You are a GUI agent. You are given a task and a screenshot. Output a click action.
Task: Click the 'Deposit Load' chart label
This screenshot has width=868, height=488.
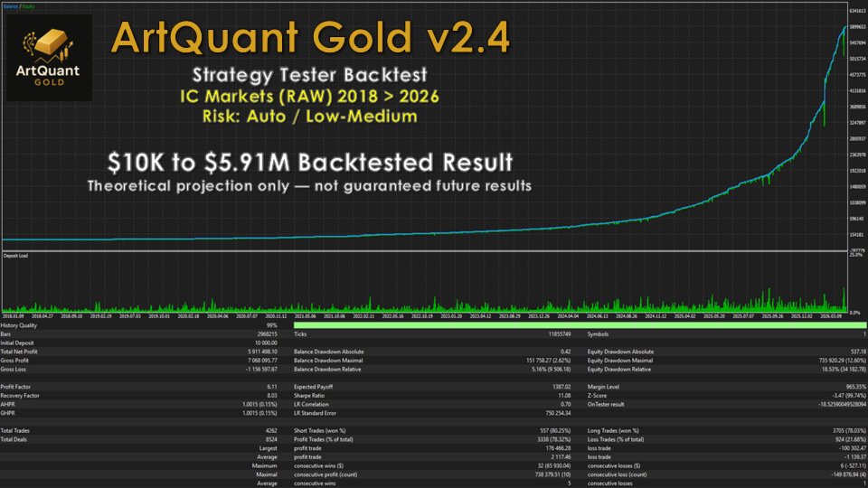(x=15, y=256)
